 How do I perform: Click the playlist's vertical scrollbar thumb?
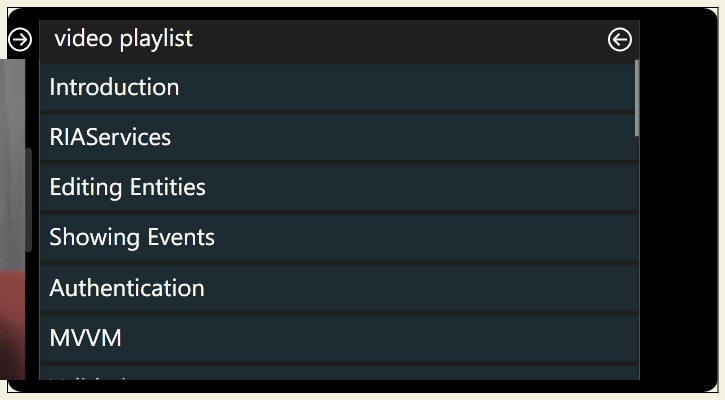637,98
